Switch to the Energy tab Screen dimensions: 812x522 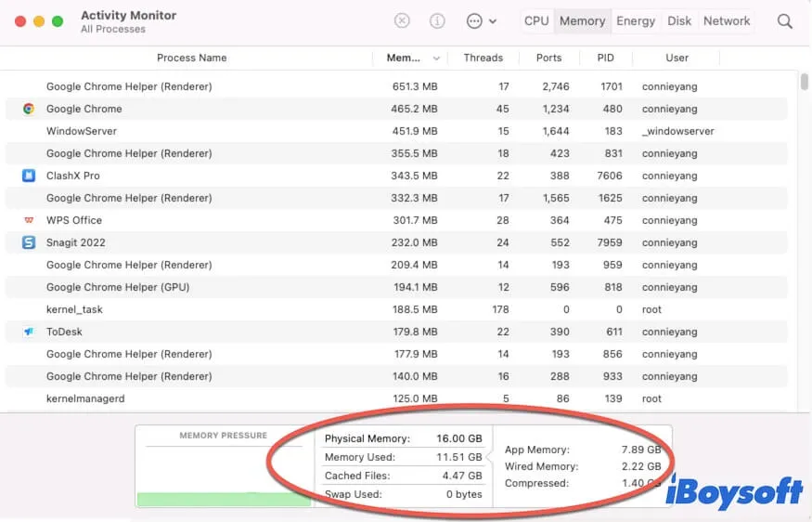636,20
